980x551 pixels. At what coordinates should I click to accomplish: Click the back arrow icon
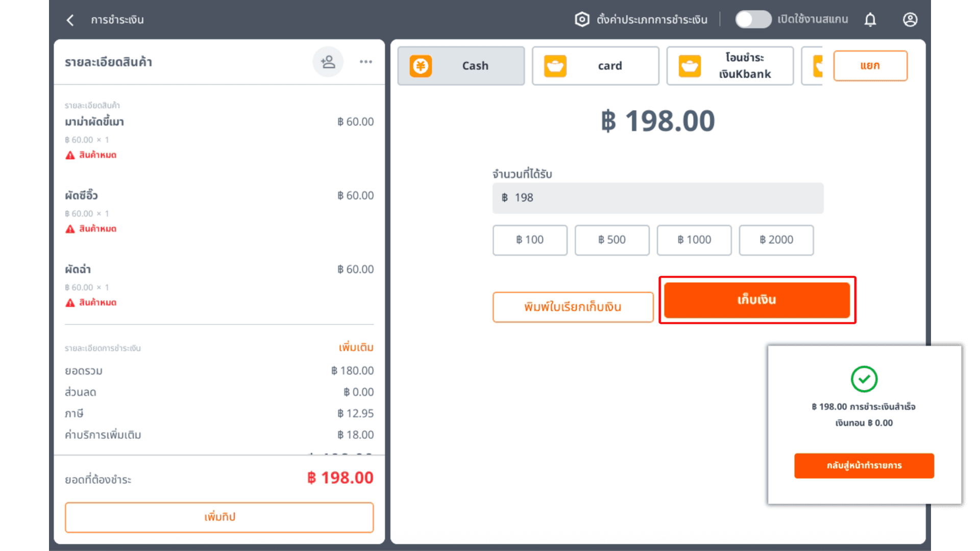[x=70, y=20]
